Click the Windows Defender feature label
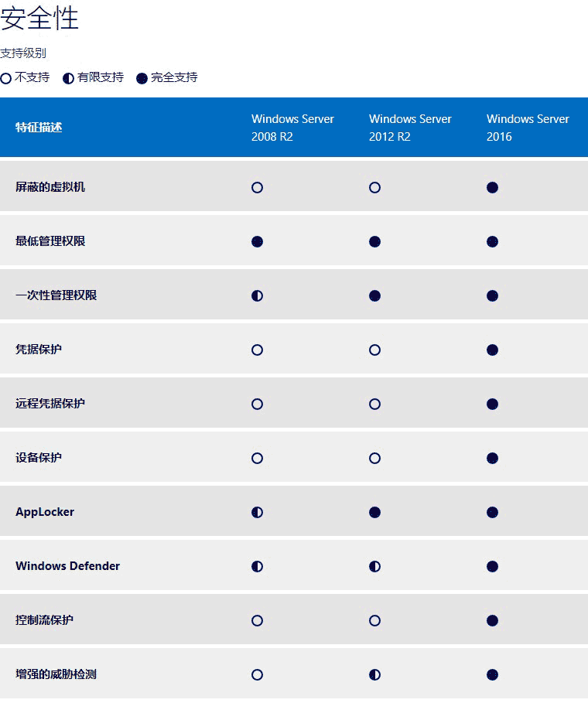 click(67, 566)
